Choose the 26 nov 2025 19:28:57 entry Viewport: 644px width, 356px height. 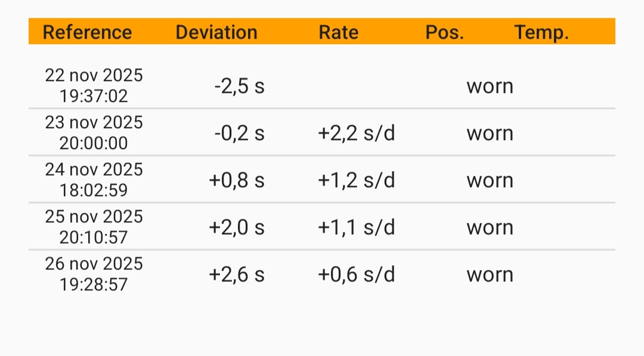click(x=94, y=274)
